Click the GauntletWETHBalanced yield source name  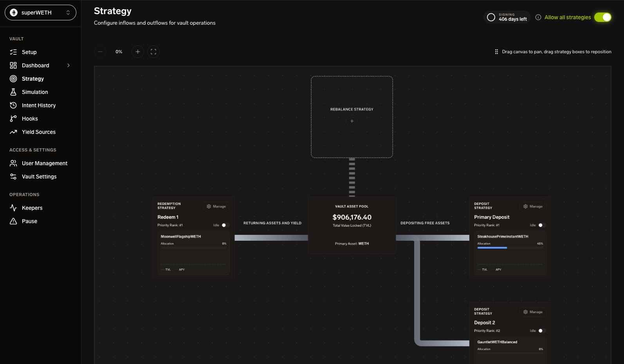(x=497, y=342)
